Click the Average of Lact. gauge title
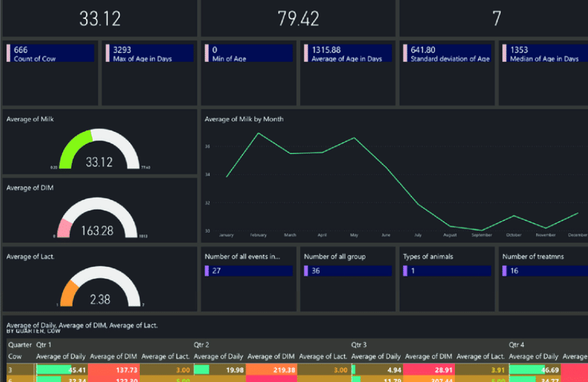The image size is (588, 382). tap(30, 257)
